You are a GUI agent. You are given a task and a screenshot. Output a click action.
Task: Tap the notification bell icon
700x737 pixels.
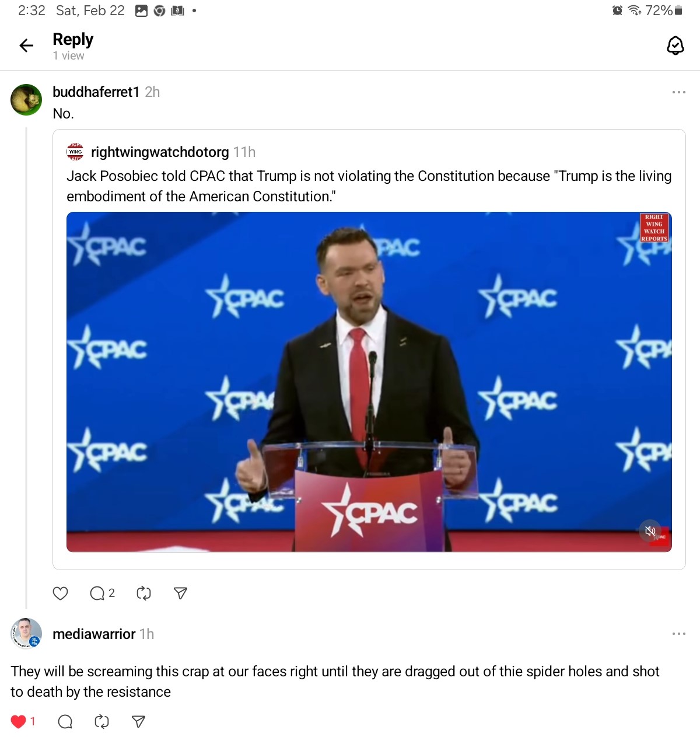click(x=675, y=46)
